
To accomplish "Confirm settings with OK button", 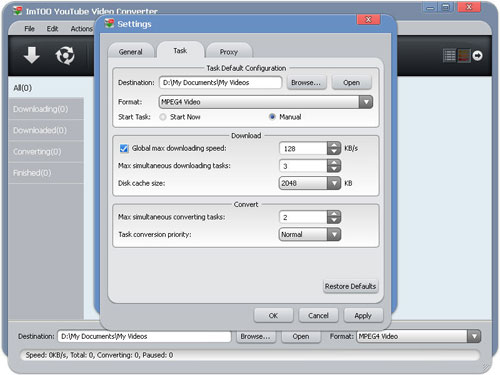I will 273,315.
